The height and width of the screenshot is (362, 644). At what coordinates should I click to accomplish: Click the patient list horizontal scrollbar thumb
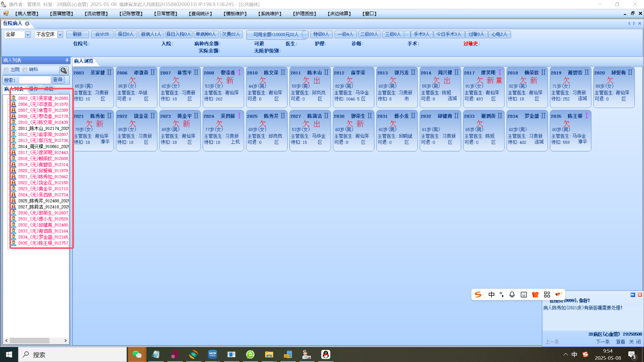tap(29, 340)
